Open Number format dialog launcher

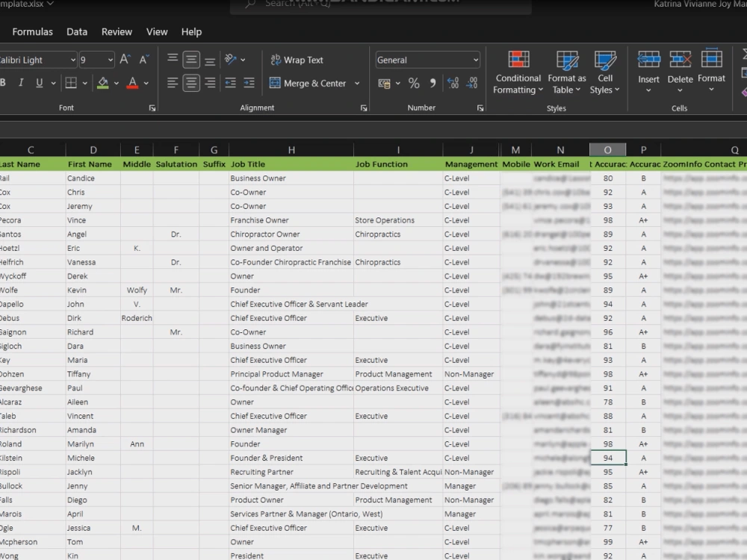480,108
